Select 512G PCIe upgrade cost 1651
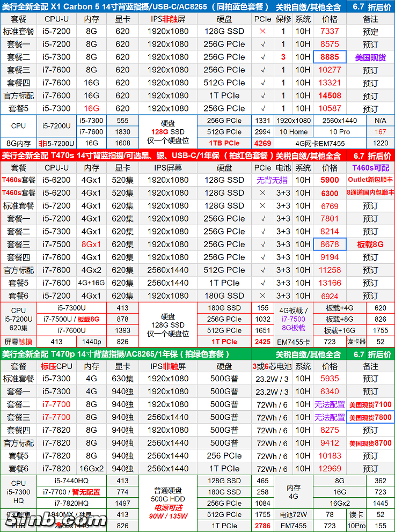This screenshot has height=532, width=395. click(262, 330)
